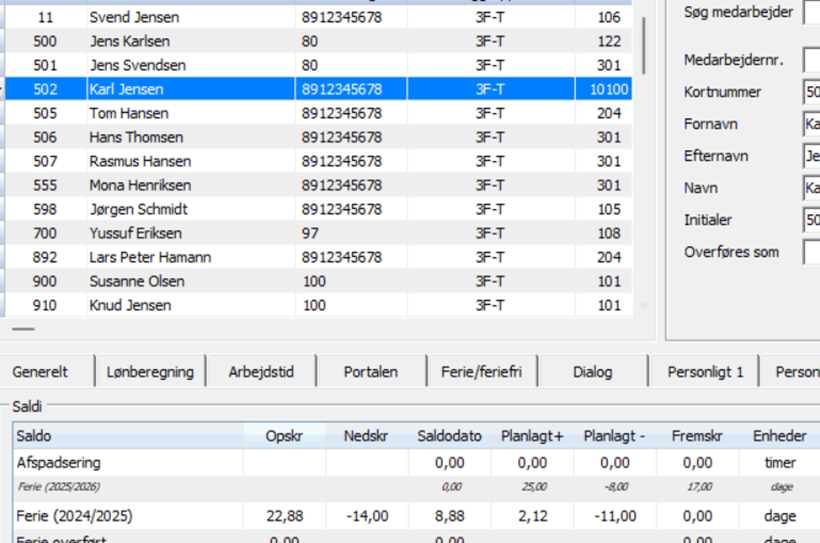This screenshot has width=820, height=543.
Task: Click the Overføres som field
Action: (811, 252)
